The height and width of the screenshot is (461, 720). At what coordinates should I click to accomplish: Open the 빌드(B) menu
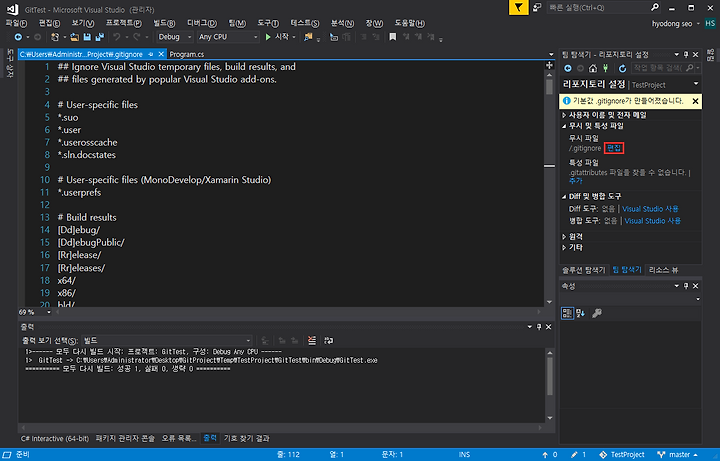[164, 23]
